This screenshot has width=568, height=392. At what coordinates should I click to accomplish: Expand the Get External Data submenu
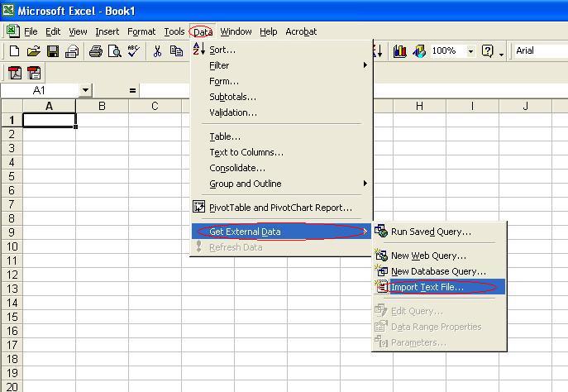282,231
